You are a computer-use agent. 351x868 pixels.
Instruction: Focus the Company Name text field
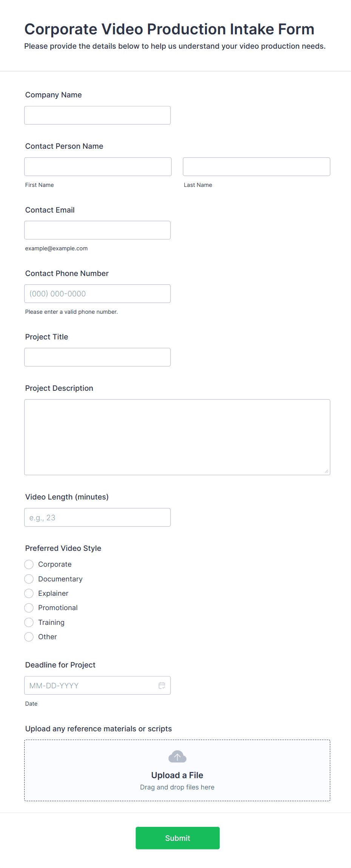click(97, 115)
